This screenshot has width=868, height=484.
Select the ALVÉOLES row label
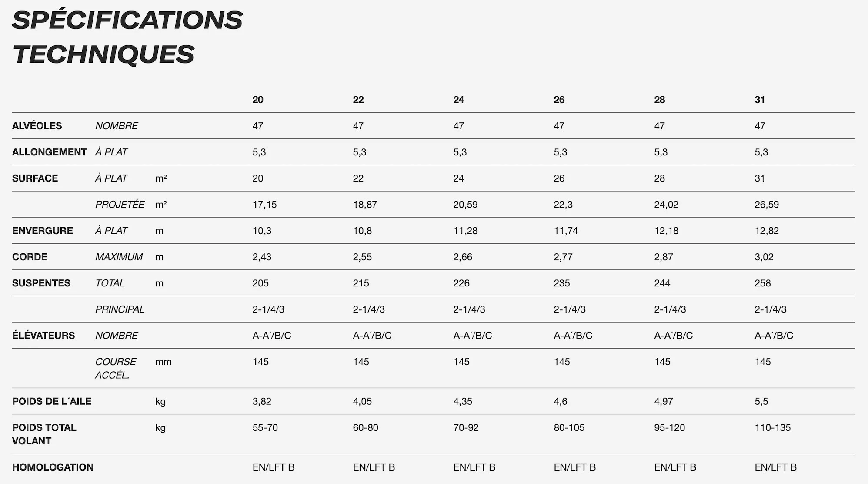37,126
